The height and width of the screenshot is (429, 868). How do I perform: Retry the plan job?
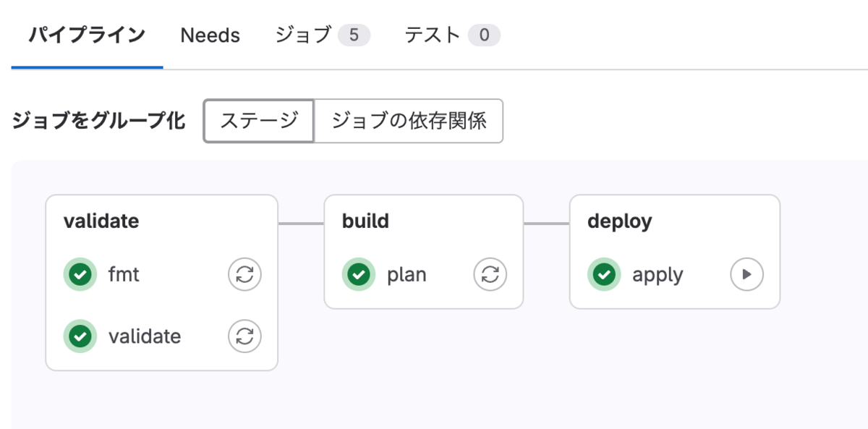click(x=490, y=274)
